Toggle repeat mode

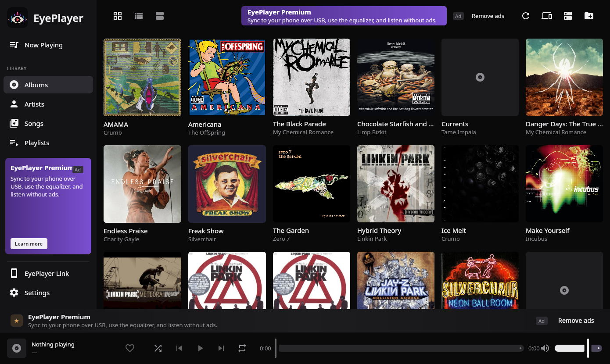pos(242,348)
